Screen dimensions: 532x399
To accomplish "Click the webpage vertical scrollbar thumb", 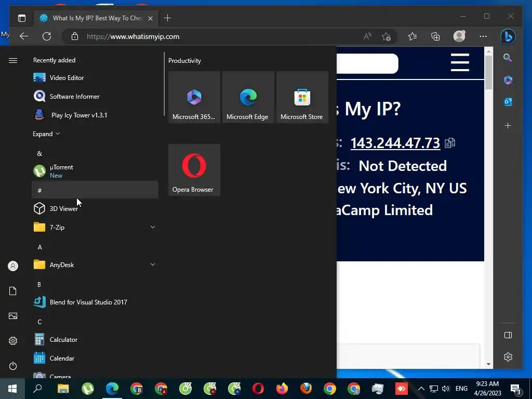I will tap(488, 72).
